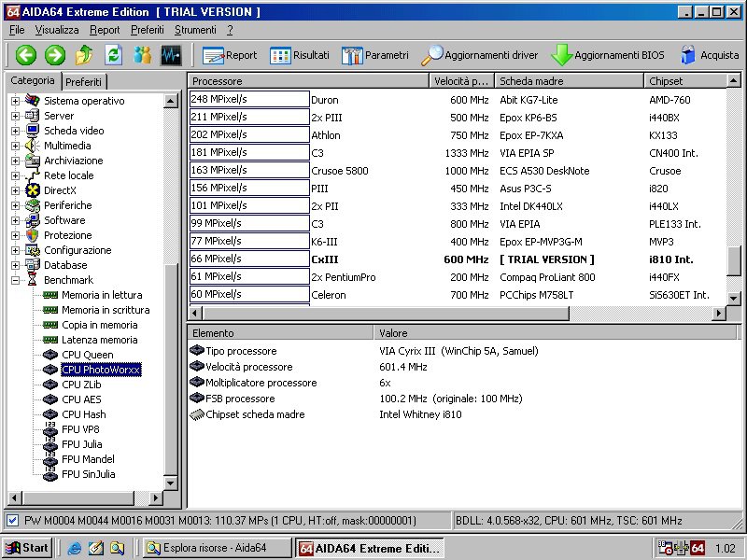Open Parametri from the toolbar

pos(374,55)
